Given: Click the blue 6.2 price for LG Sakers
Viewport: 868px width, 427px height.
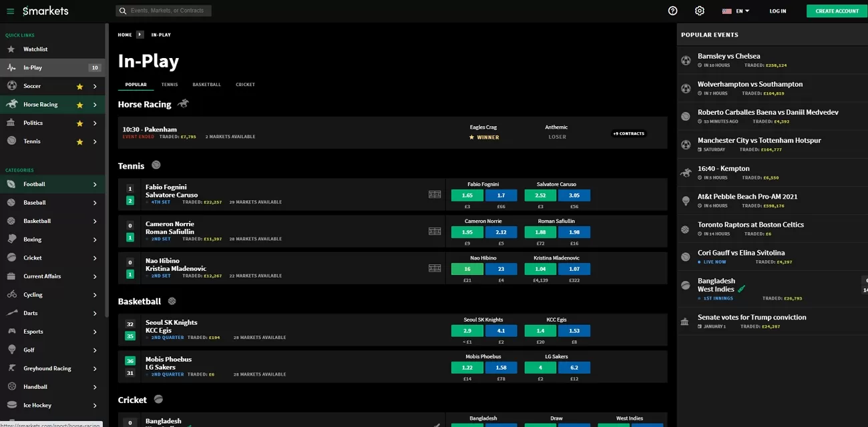Looking at the screenshot, I should click(x=574, y=368).
